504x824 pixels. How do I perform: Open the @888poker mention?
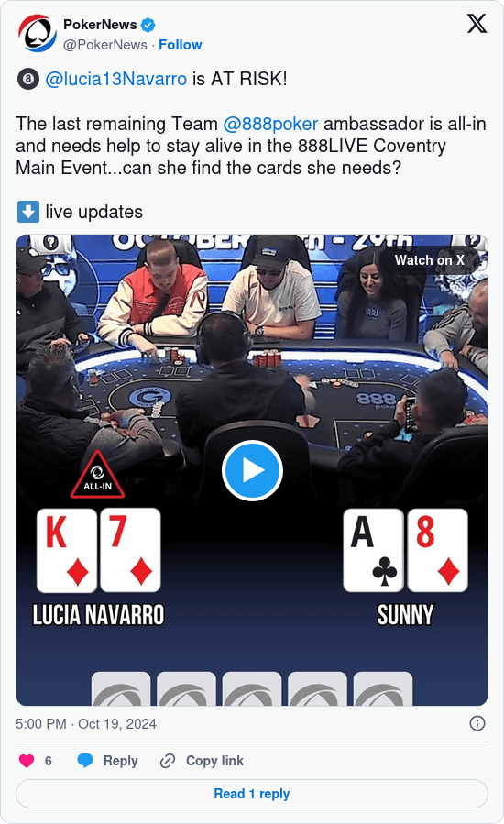(x=270, y=124)
